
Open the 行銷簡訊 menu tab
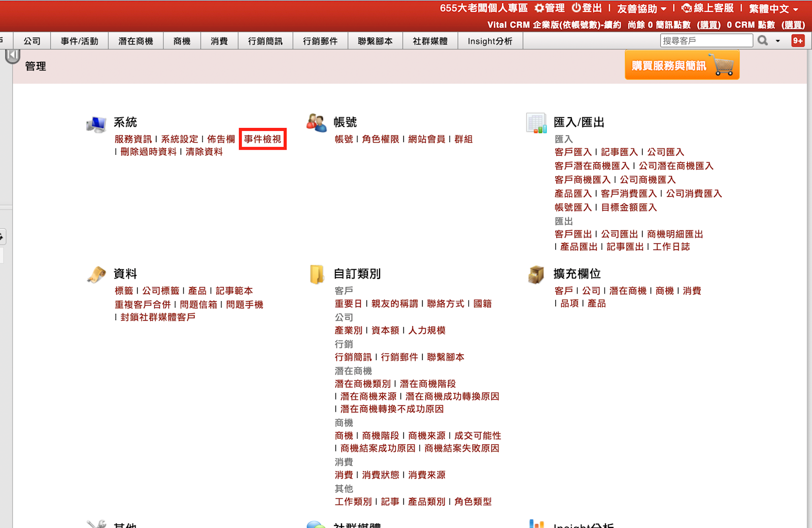coord(265,41)
